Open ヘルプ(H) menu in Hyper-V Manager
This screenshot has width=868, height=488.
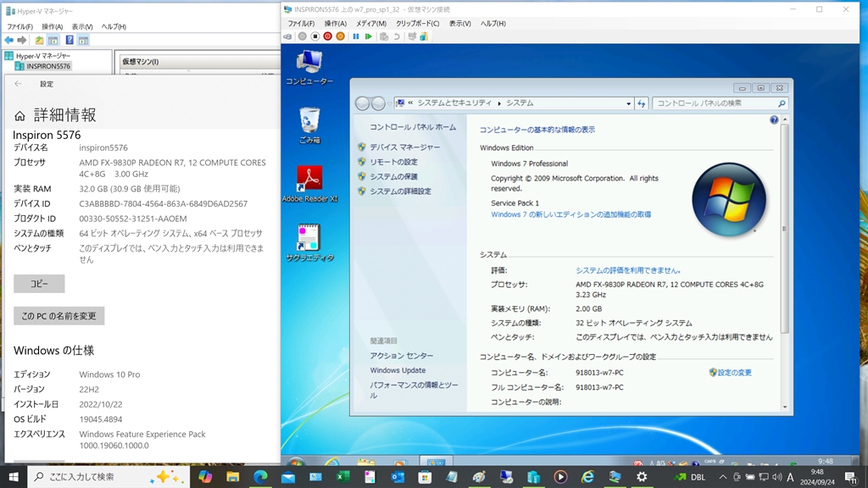click(x=114, y=26)
